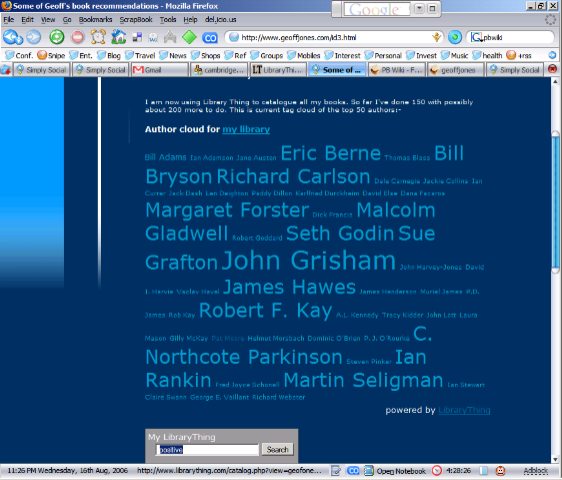Open the Groups bookmark folder
This screenshot has width=562, height=480.
click(x=267, y=55)
